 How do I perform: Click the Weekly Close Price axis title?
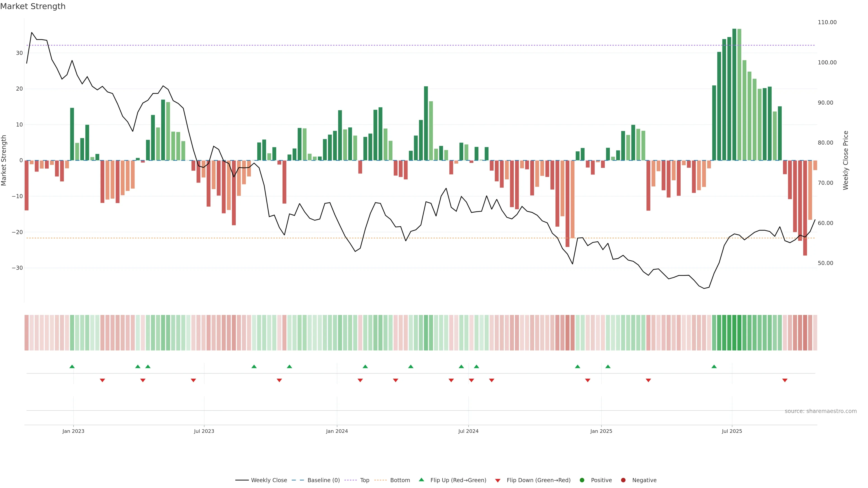(x=846, y=160)
